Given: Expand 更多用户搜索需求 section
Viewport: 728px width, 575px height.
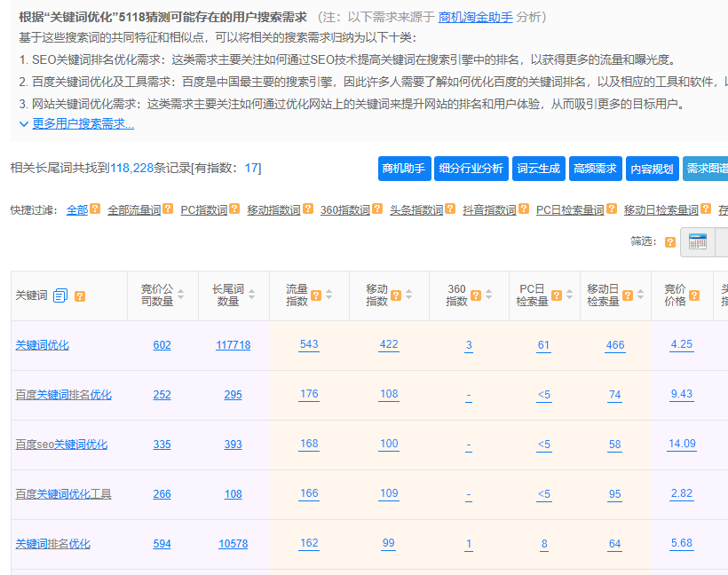Looking at the screenshot, I should point(80,123).
